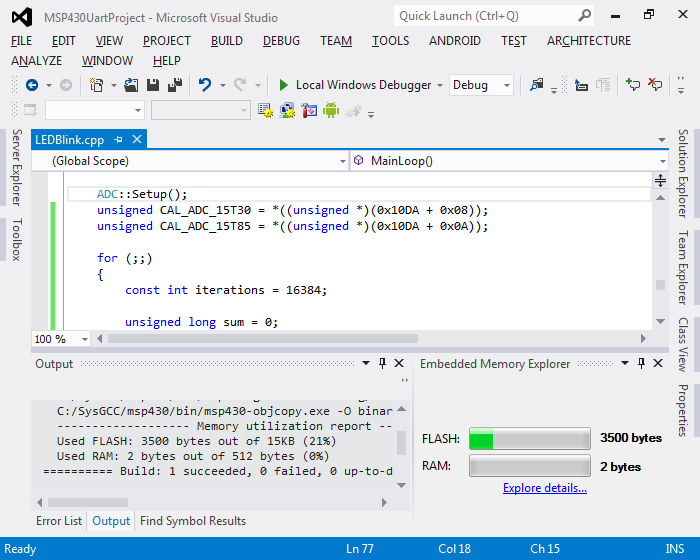The image size is (700, 560).
Task: Click the Explore details... link
Action: [x=545, y=488]
